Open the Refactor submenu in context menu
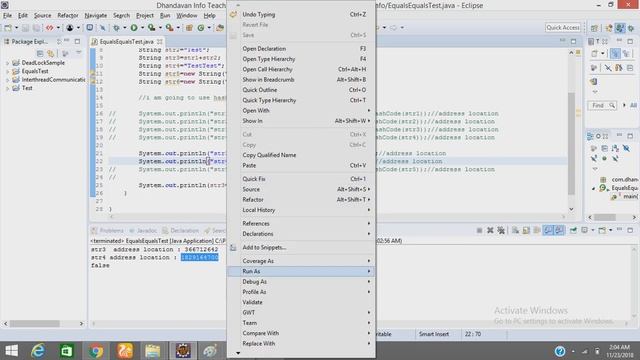 coord(301,200)
